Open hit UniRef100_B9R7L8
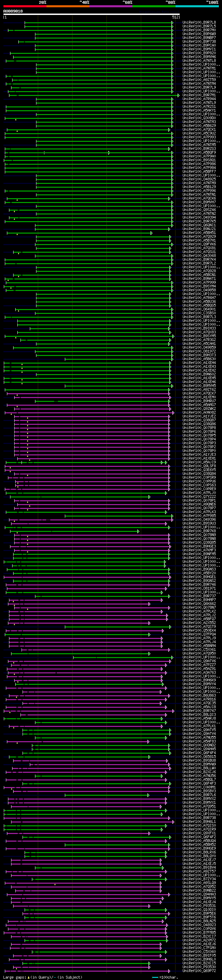Image resolution: width=222 pixels, height=980 pixels. pos(199,23)
